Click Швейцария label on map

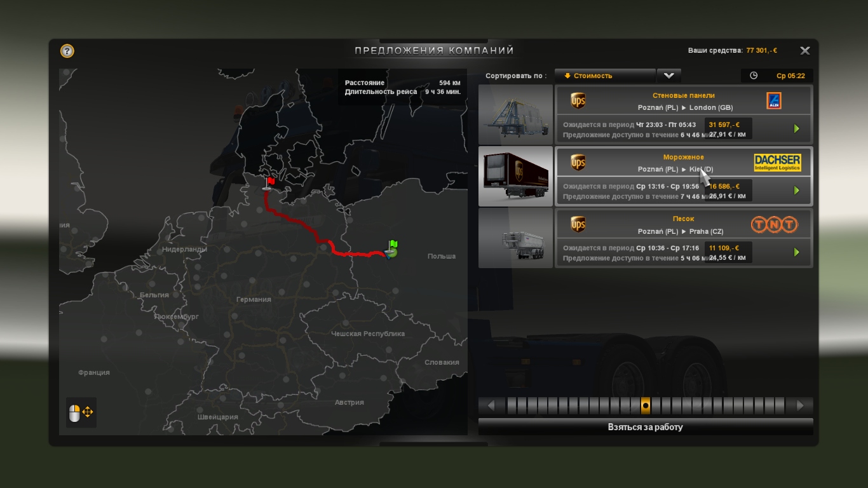pyautogui.click(x=217, y=417)
